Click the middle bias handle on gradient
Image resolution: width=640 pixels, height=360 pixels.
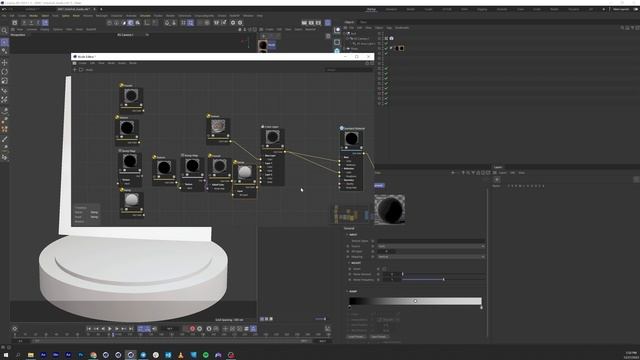click(415, 301)
